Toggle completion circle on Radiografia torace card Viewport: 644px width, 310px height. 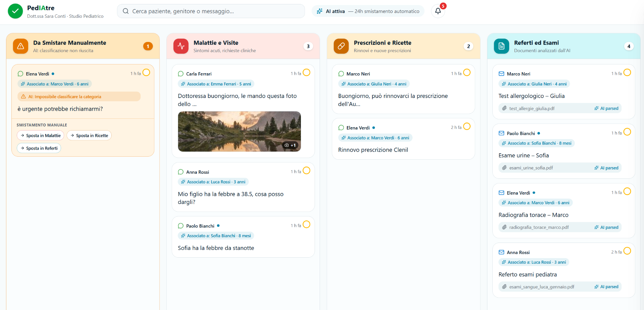(x=627, y=191)
